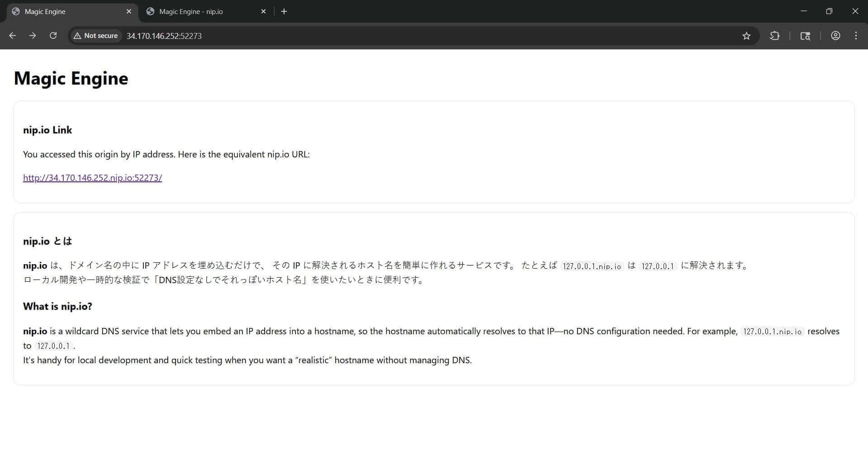Bookmark this page with the star
This screenshot has width=868, height=460.
(746, 36)
